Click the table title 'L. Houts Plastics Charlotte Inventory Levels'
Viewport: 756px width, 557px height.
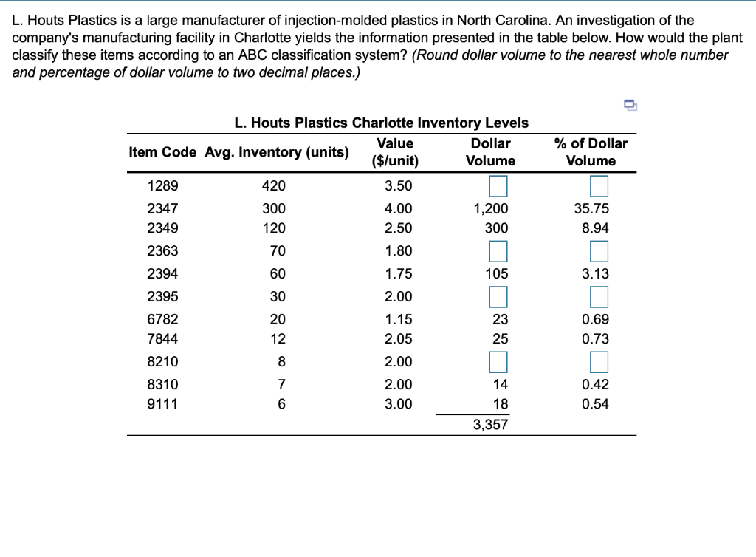point(382,123)
